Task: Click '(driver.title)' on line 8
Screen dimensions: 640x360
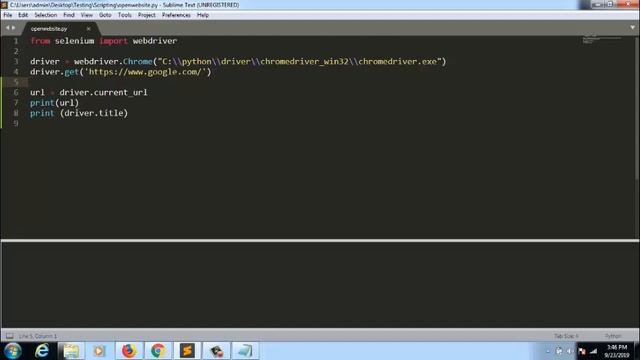Action: pyautogui.click(x=94, y=113)
